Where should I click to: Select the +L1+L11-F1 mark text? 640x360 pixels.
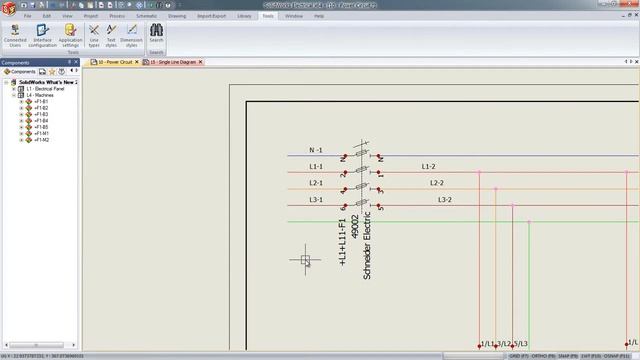coord(342,242)
